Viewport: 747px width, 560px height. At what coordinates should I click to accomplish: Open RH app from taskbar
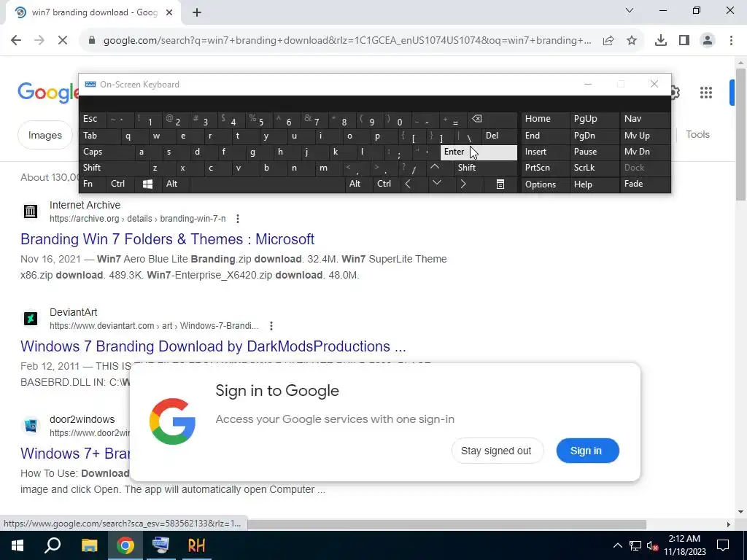[x=196, y=545]
